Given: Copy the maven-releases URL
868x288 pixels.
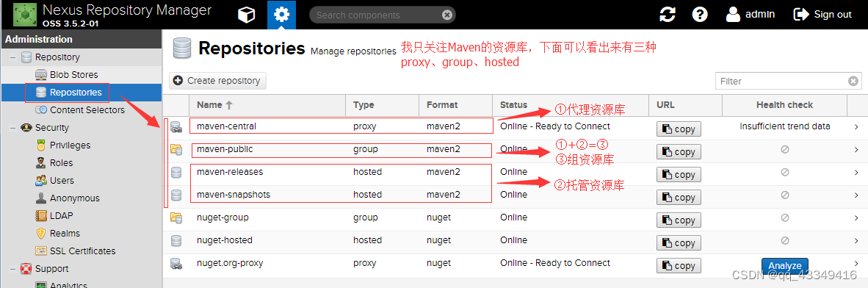Looking at the screenshot, I should tap(679, 174).
